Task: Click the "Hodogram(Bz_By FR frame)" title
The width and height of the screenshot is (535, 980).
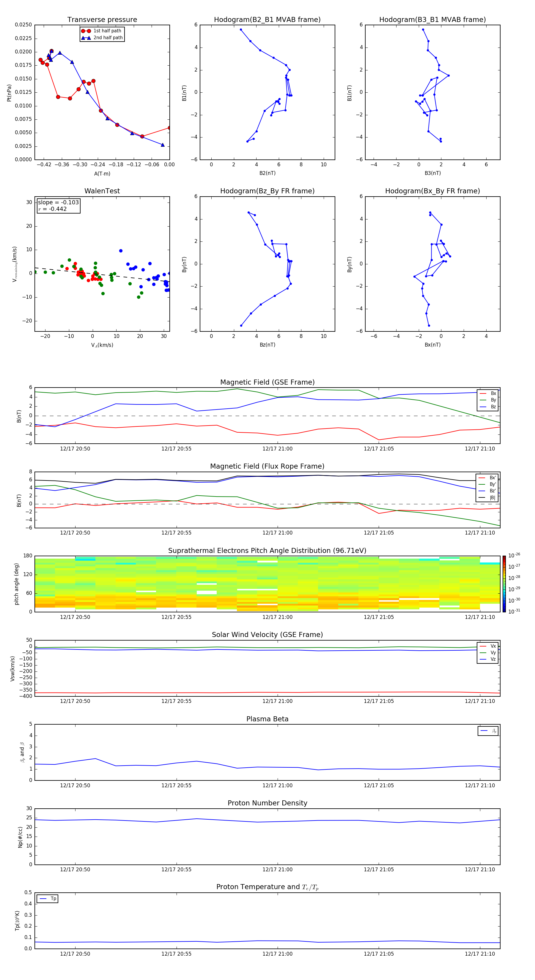Action: tap(267, 191)
